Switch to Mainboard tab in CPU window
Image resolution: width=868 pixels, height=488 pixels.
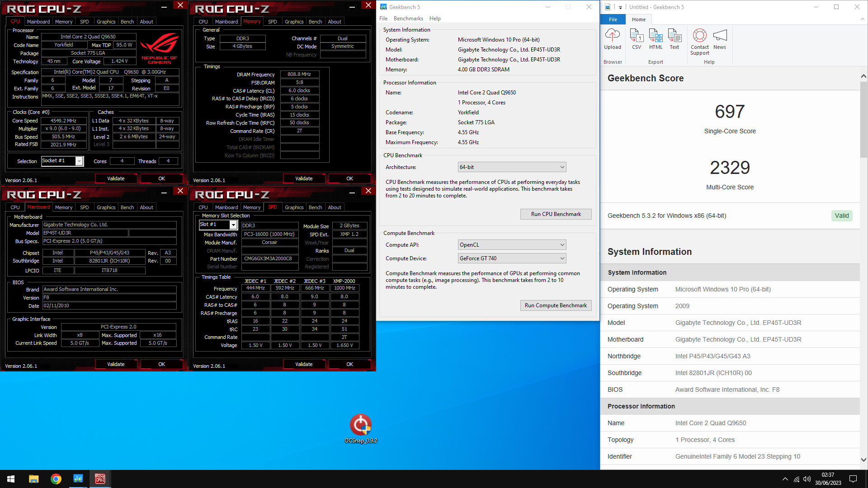click(x=38, y=22)
